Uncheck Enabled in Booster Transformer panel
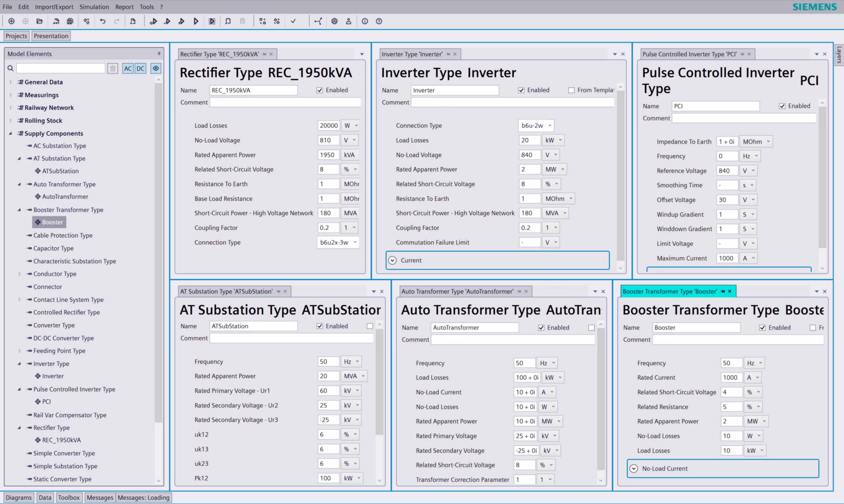 [762, 328]
